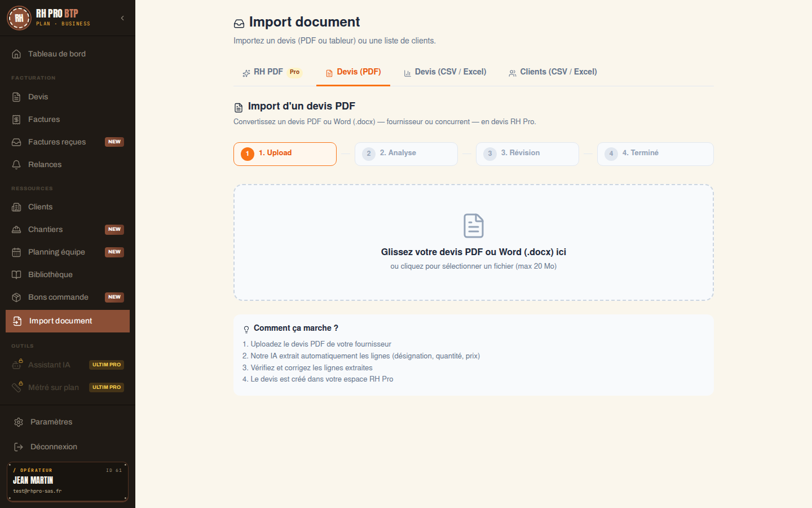Image resolution: width=812 pixels, height=508 pixels.
Task: Click the PDF drop zone to select file
Action: [474, 243]
